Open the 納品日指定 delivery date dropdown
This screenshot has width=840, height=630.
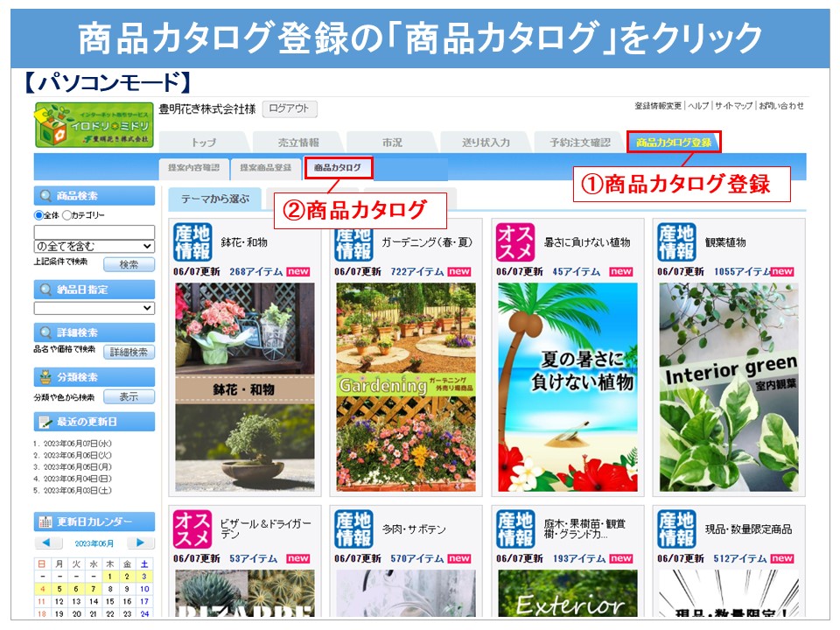pyautogui.click(x=94, y=308)
